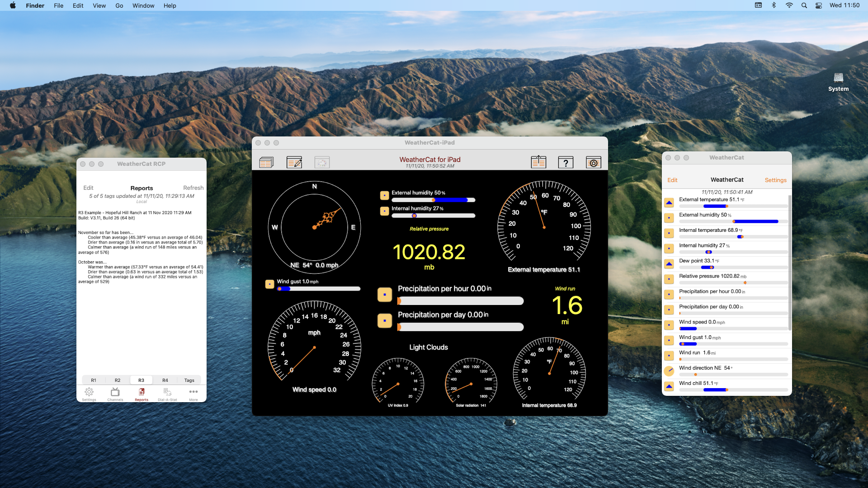This screenshot has width=868, height=488.
Task: Select the Tags segment in Reports
Action: tap(189, 380)
